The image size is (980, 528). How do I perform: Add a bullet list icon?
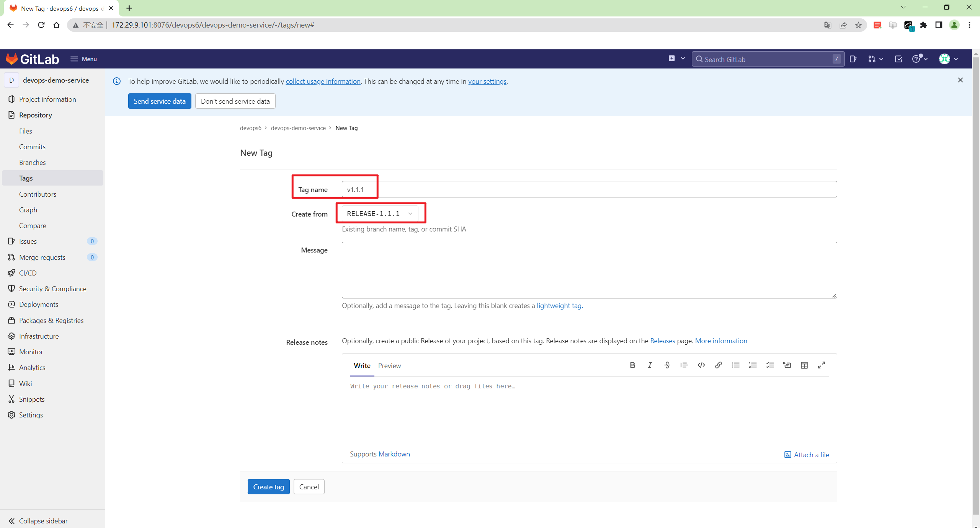coord(735,365)
